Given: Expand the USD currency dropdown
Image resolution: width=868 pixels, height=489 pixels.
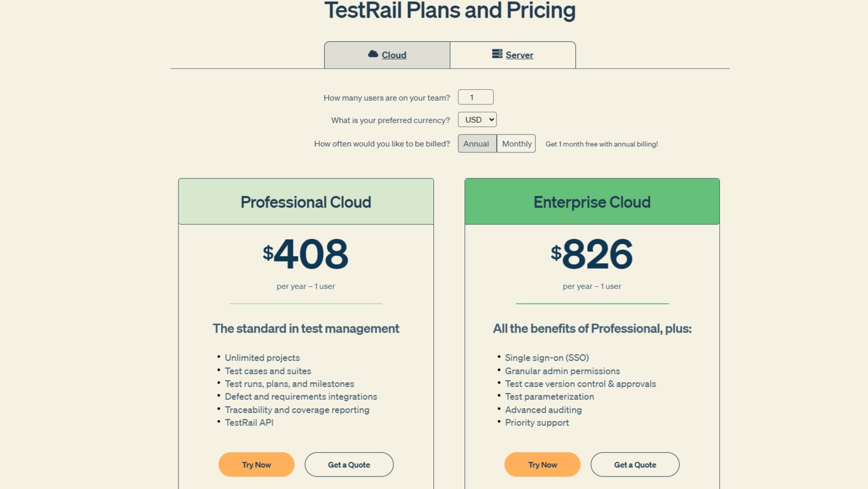Looking at the screenshot, I should pyautogui.click(x=478, y=120).
